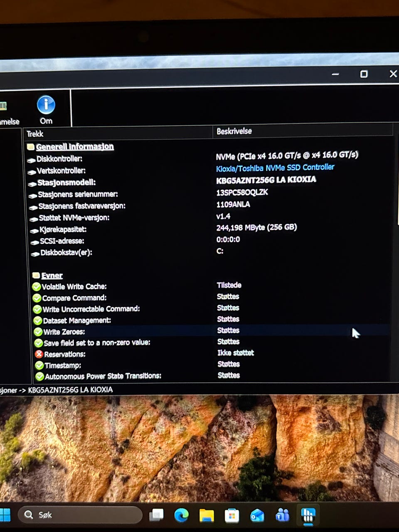Viewport: 399px width, 532px height.
Task: Click drive icon beside Kjørekapasitet
Action: tap(34, 230)
